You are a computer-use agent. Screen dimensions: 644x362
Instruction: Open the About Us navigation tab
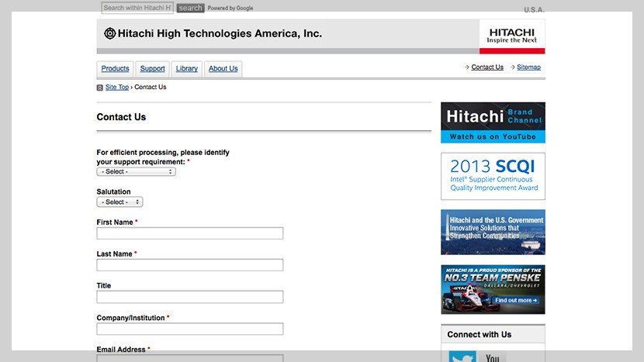[223, 68]
